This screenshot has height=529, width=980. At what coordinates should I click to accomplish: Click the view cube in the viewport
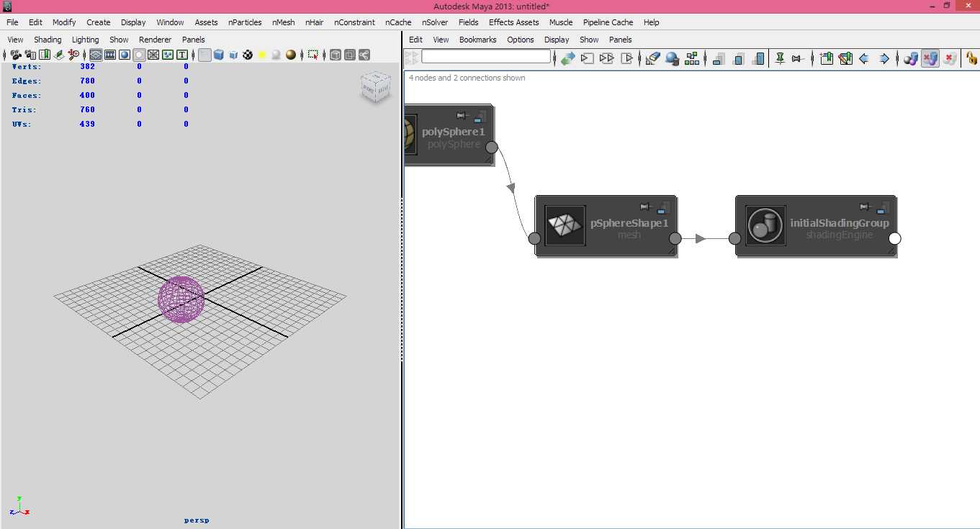[x=375, y=86]
